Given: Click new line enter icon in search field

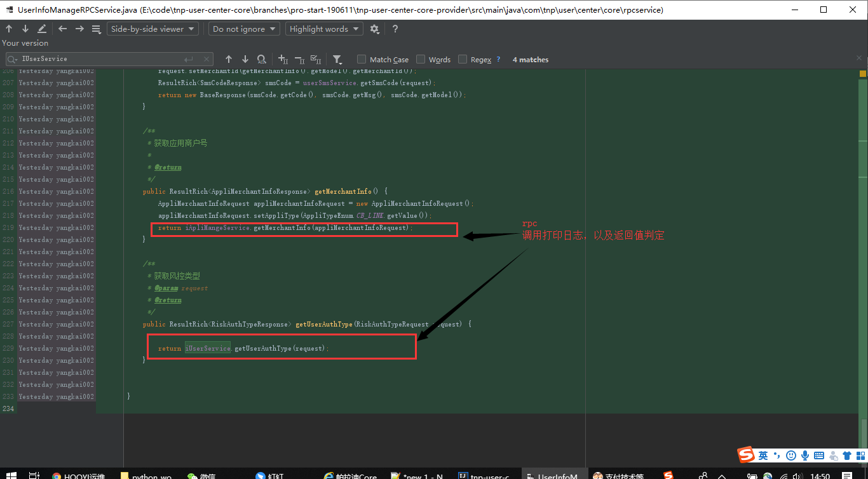Looking at the screenshot, I should pos(189,59).
